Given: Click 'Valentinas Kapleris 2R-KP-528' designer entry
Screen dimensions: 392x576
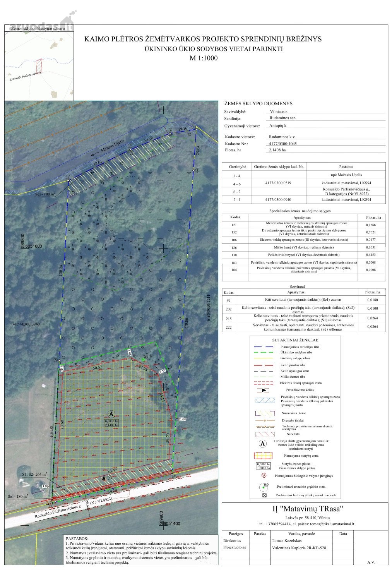Looking at the screenshot, I should [299, 547].
